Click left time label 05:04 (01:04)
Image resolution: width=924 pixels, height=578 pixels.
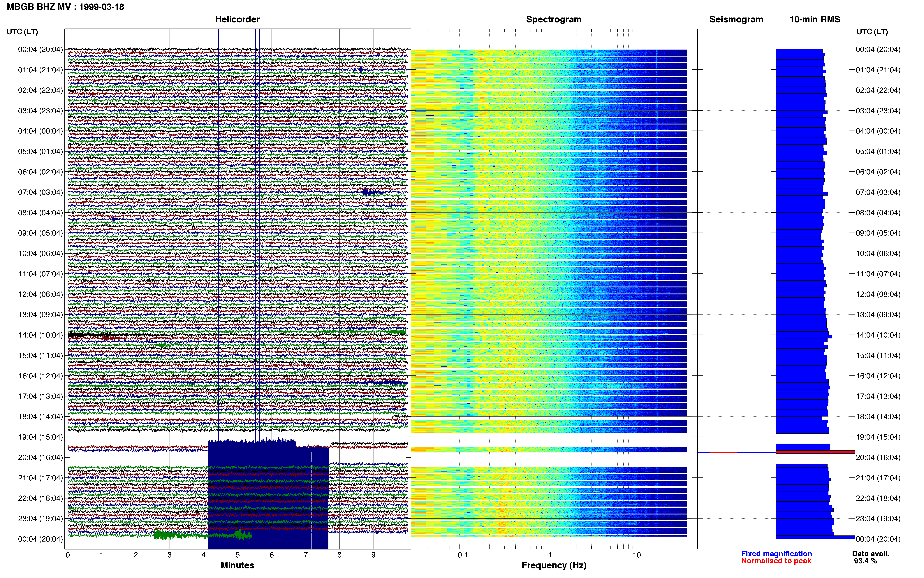pyautogui.click(x=41, y=151)
